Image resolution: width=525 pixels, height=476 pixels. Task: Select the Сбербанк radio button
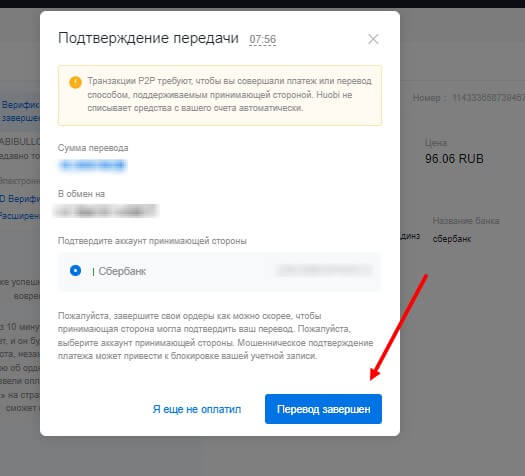(75, 270)
